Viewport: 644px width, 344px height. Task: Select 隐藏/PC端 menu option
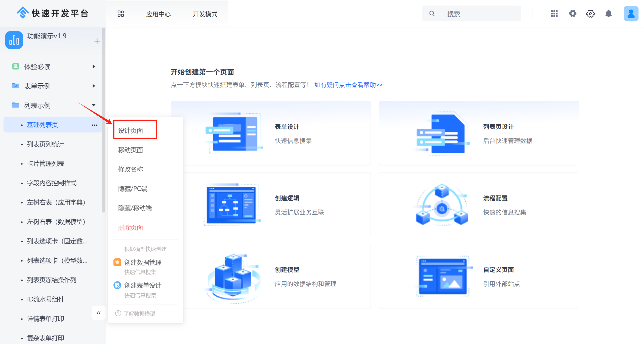(133, 189)
